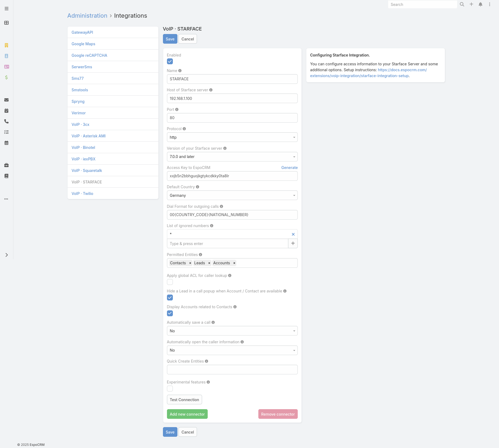Select the Calendar icon in sidebar
Screen dimensions: 499x448
(6, 143)
